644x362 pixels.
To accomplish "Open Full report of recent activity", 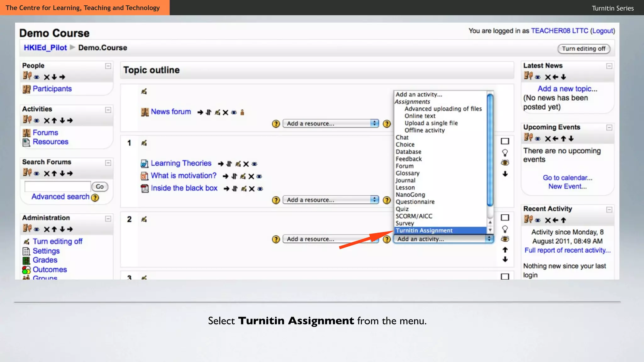I will [x=568, y=250].
